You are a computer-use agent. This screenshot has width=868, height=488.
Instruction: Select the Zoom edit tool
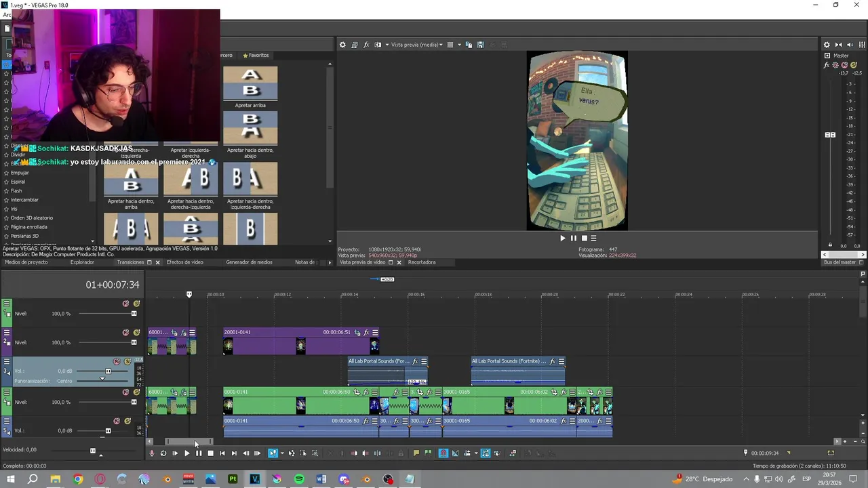point(315,453)
